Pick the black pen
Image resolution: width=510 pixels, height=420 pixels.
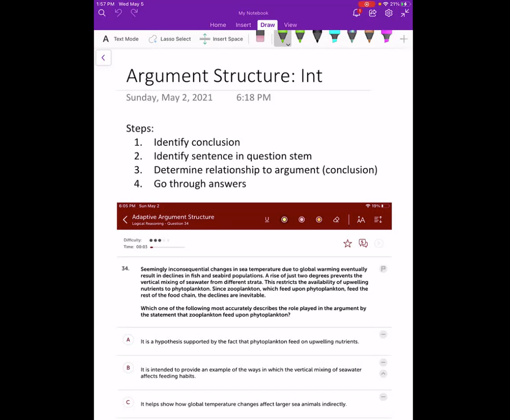317,36
